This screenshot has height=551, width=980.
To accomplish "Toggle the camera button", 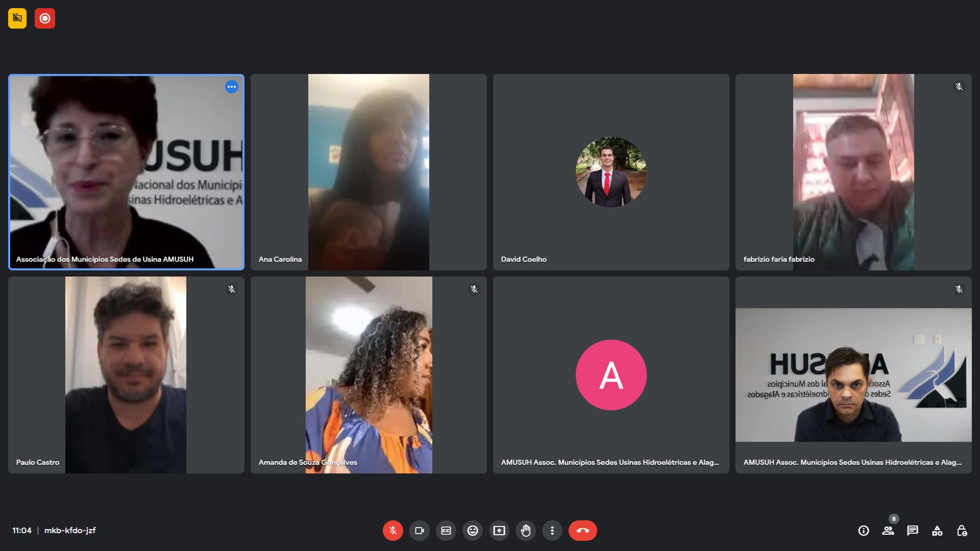I will [420, 531].
